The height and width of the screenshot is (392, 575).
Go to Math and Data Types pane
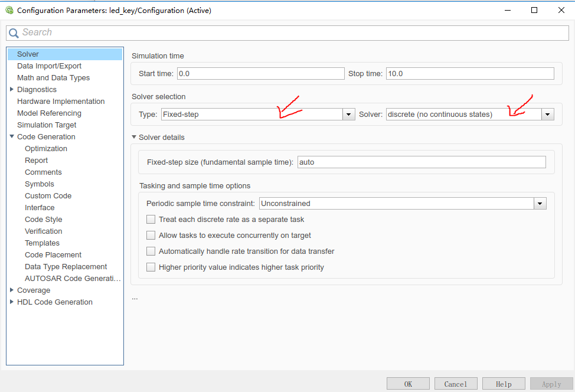pyautogui.click(x=53, y=78)
